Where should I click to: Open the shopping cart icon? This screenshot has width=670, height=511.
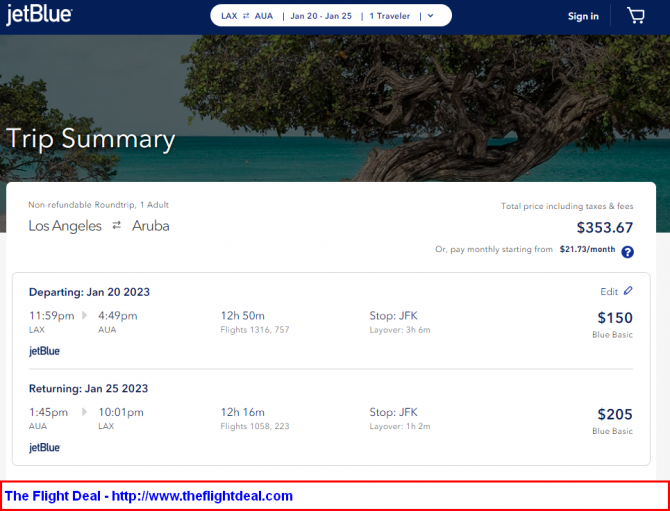point(636,16)
